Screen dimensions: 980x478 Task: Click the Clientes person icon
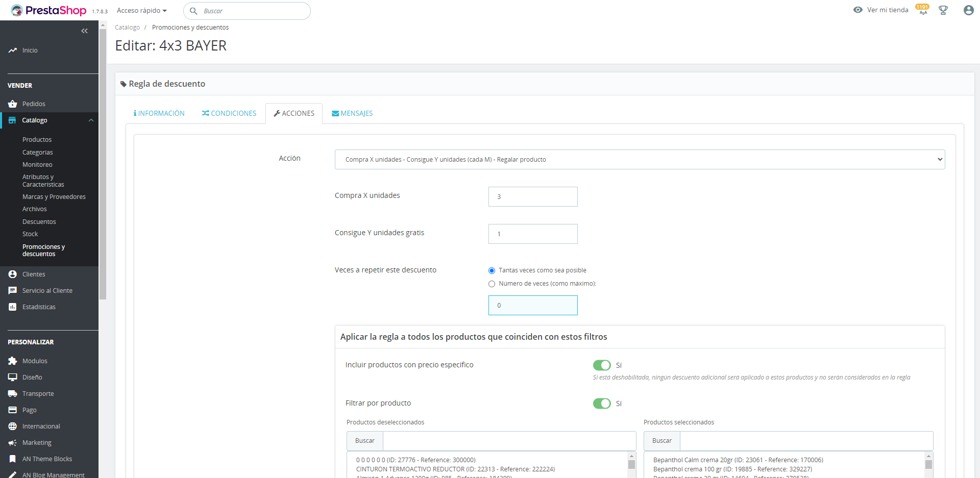pos(13,274)
